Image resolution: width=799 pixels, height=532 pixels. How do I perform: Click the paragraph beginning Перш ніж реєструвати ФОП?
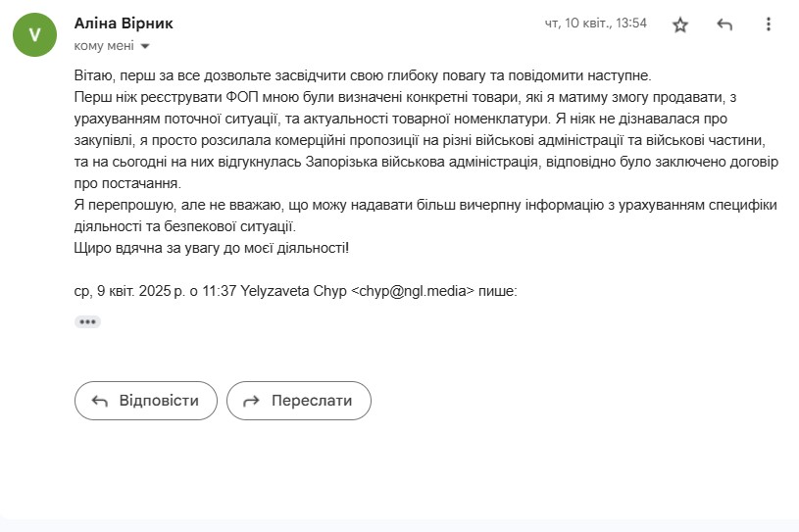point(426,140)
